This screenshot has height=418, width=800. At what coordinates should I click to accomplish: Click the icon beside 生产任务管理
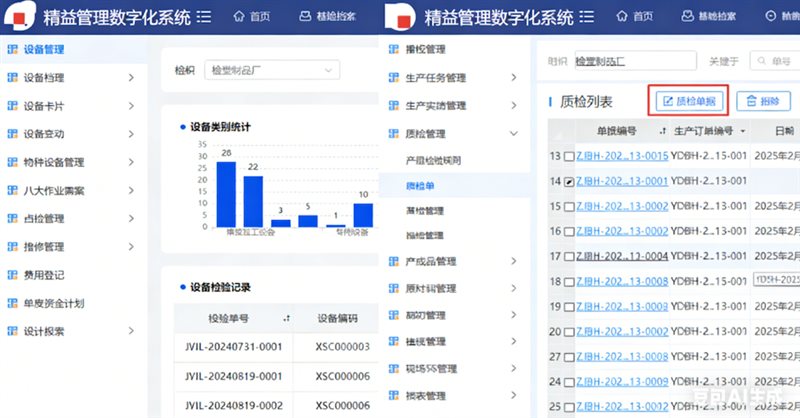click(393, 78)
